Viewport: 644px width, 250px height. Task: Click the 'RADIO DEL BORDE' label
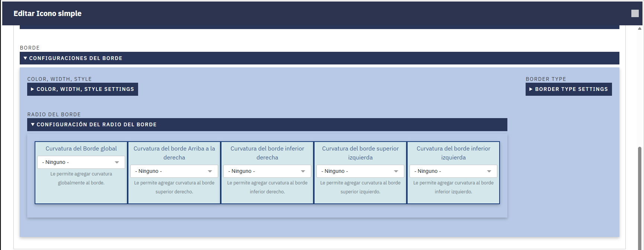tap(54, 114)
